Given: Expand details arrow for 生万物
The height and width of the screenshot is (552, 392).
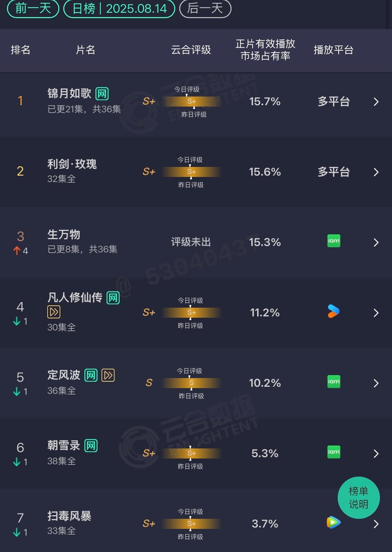Looking at the screenshot, I should tap(376, 242).
